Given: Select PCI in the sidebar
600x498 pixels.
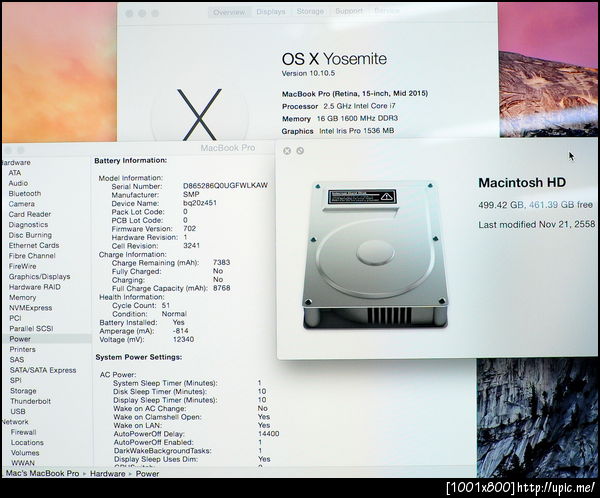Looking at the screenshot, I should coord(15,318).
